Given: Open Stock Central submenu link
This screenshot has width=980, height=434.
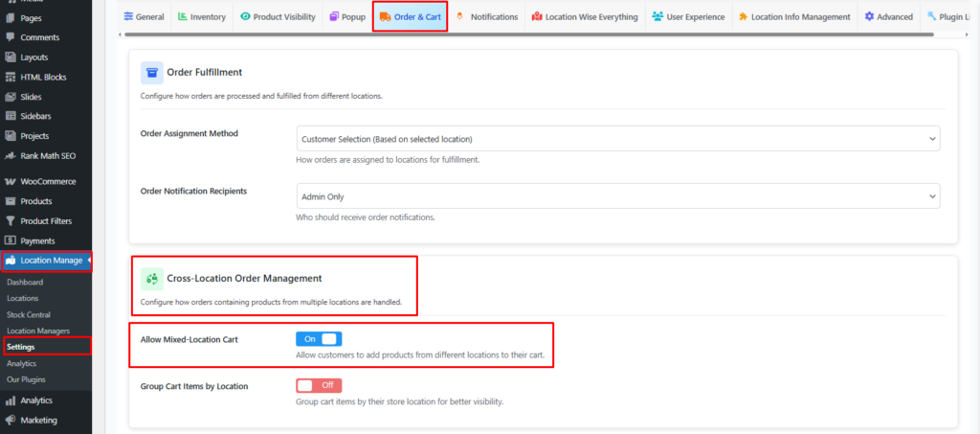Looking at the screenshot, I should coord(29,314).
